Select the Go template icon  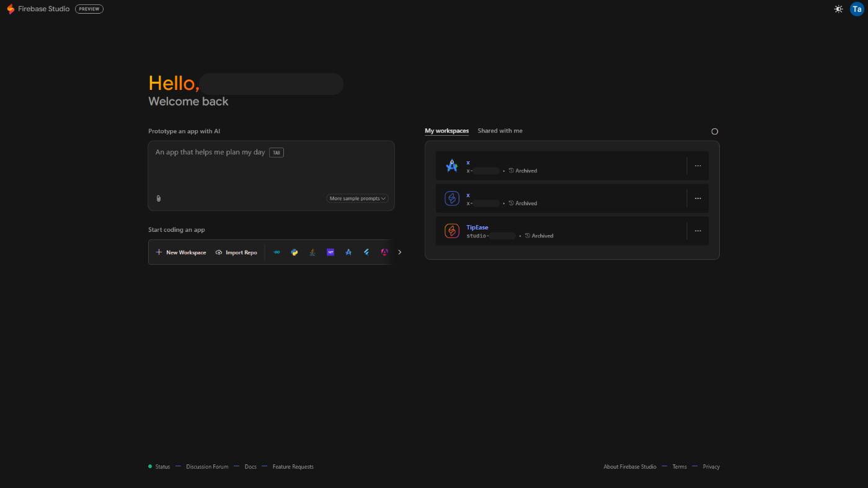[277, 252]
